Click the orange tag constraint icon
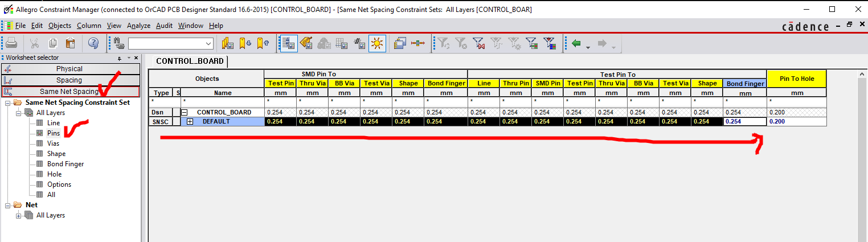868x242 pixels. coord(306,43)
